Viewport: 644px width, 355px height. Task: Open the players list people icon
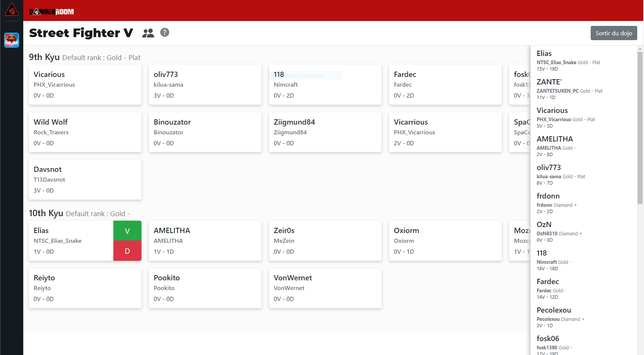tap(148, 33)
